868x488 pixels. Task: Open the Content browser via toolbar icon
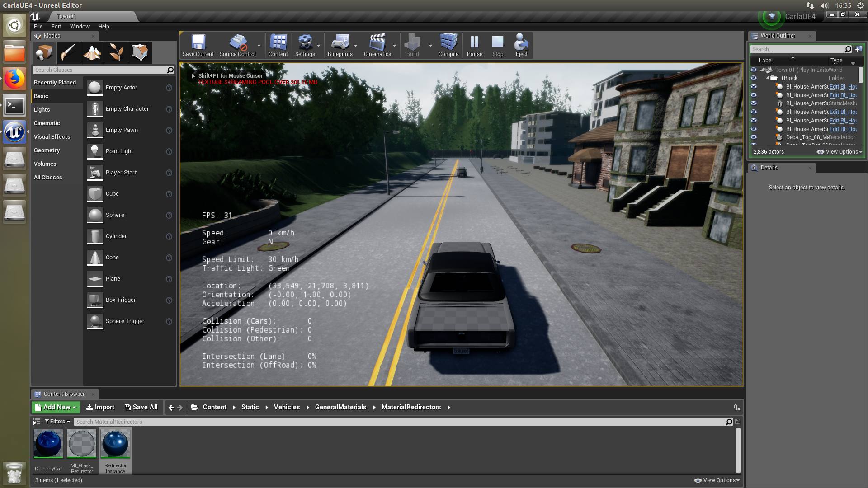click(278, 45)
